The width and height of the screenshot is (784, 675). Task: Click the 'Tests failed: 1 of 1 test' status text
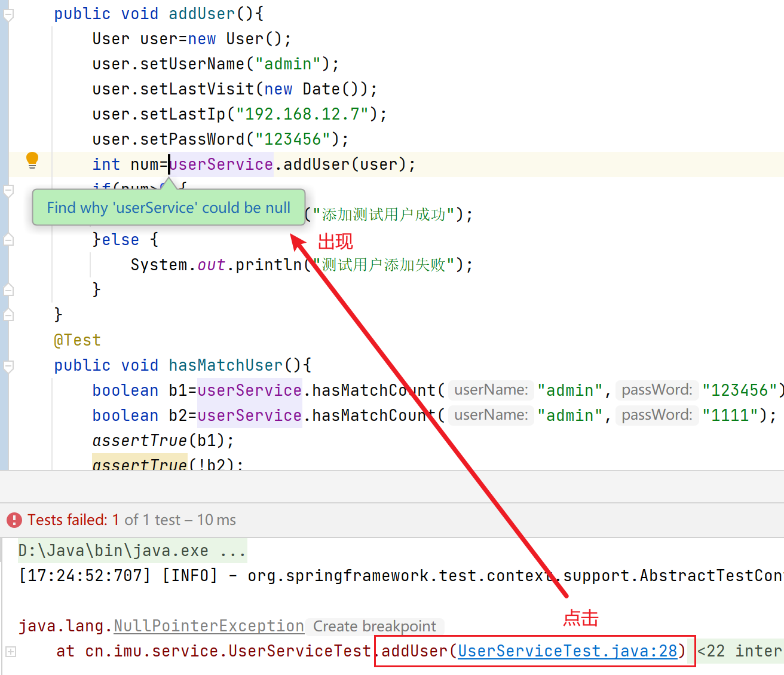[131, 520]
